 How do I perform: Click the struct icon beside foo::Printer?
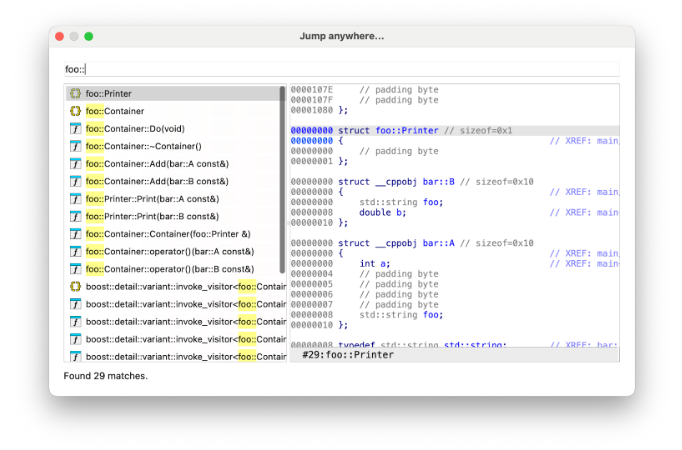75,93
